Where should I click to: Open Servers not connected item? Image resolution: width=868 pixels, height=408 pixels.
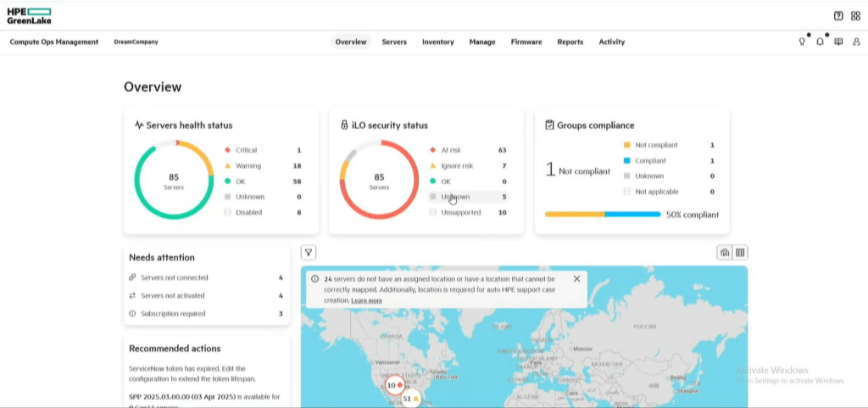206,277
